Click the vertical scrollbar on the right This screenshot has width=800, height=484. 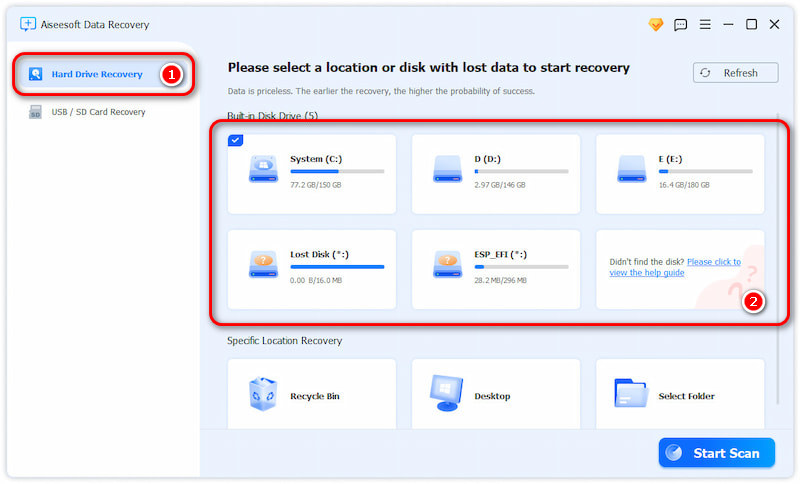(x=779, y=250)
